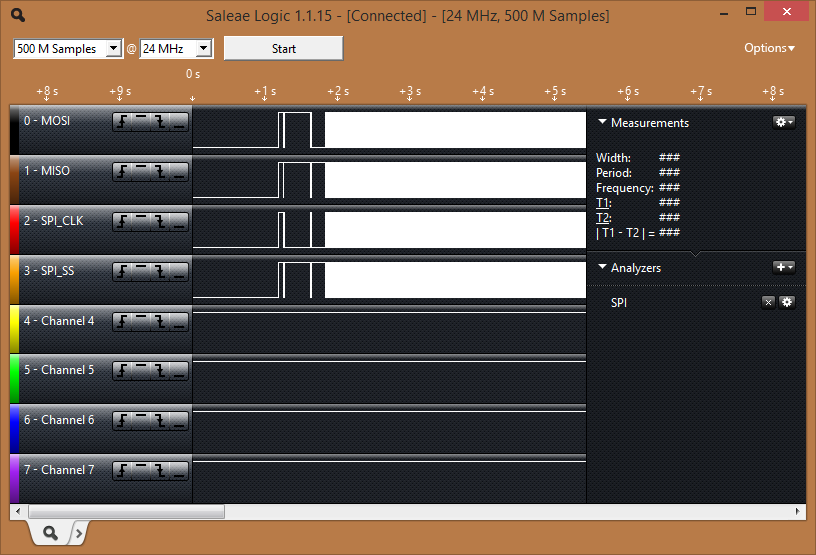The height and width of the screenshot is (555, 816).
Task: Set low level trigger on 0 - MOSI
Action: coord(179,122)
